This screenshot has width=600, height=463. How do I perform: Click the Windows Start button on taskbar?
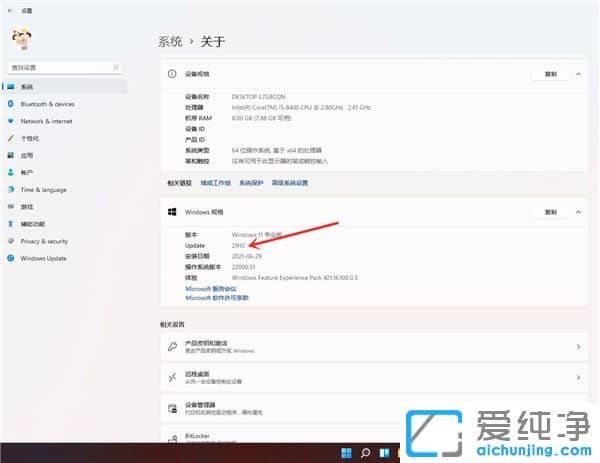coord(346,453)
